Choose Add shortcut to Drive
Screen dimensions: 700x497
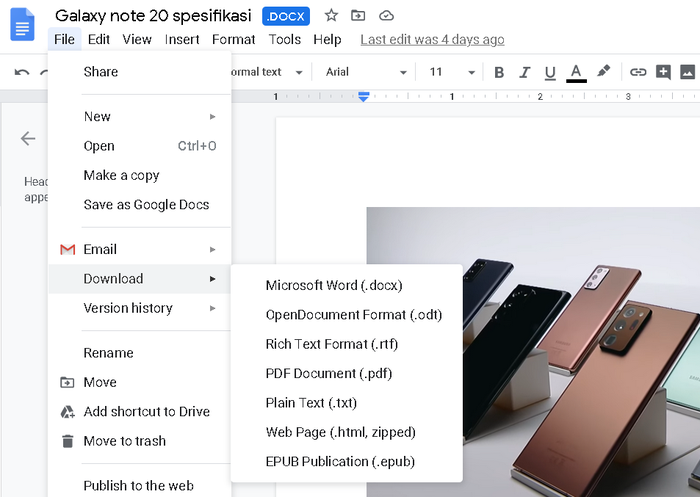click(x=140, y=412)
